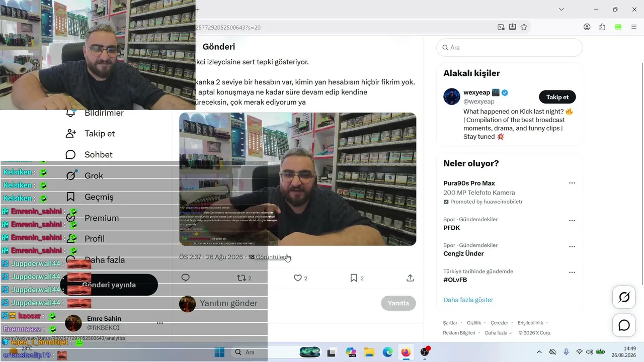The height and width of the screenshot is (362, 644).
Task: Click Daha fazla göster link
Action: pyautogui.click(x=468, y=300)
